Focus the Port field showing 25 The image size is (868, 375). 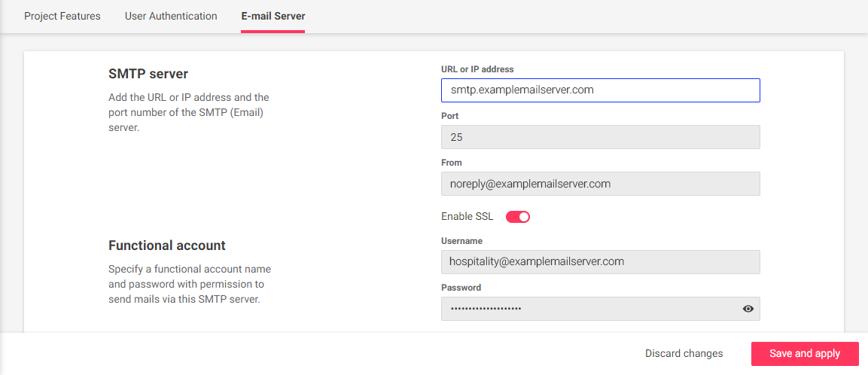coord(600,137)
